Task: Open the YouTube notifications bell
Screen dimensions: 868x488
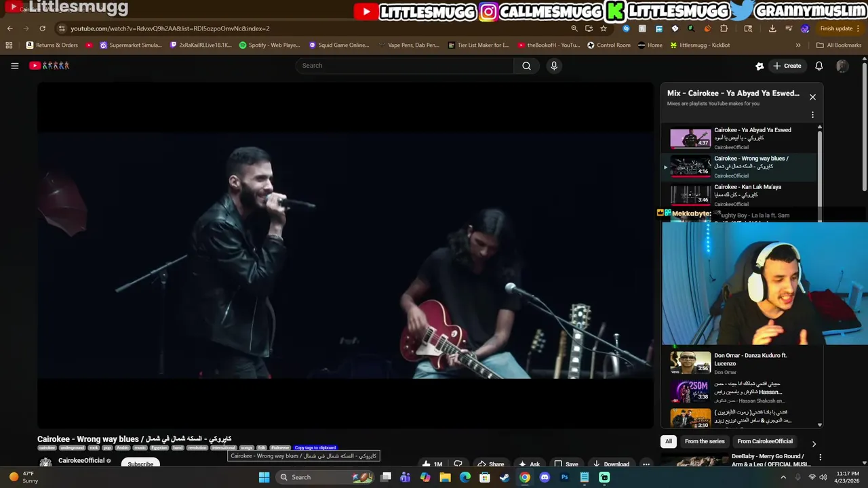Action: (x=818, y=66)
